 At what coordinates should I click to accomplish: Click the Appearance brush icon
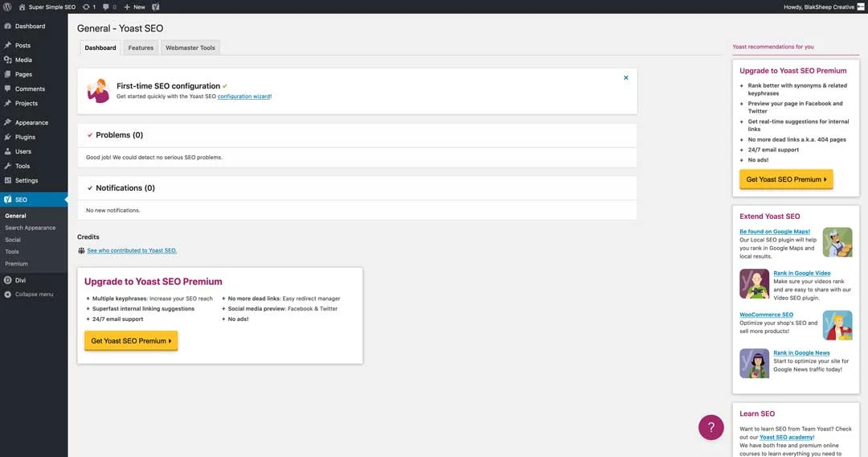(x=8, y=122)
